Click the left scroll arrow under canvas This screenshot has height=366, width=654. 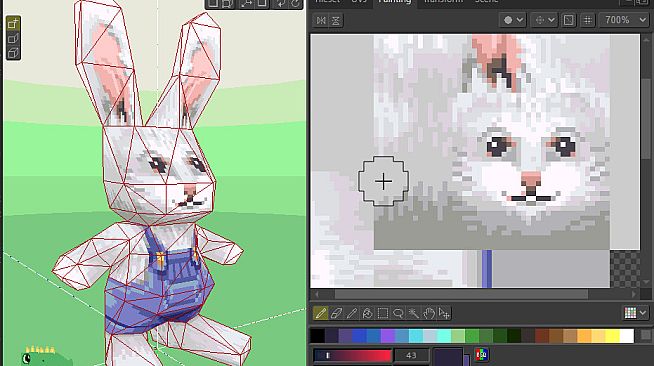point(317,294)
